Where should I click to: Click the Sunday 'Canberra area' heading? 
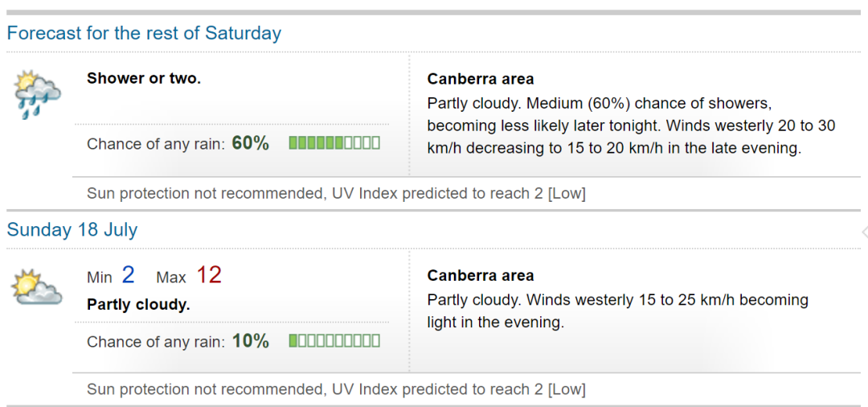click(481, 276)
